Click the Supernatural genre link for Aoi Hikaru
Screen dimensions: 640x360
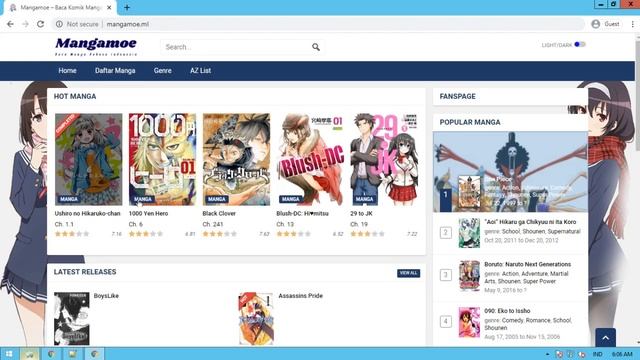pos(564,231)
